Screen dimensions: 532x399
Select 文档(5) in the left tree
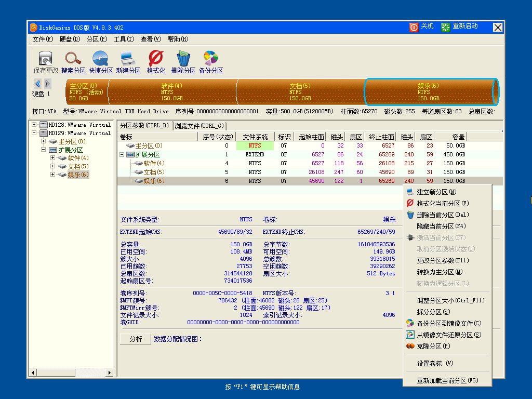[78, 167]
